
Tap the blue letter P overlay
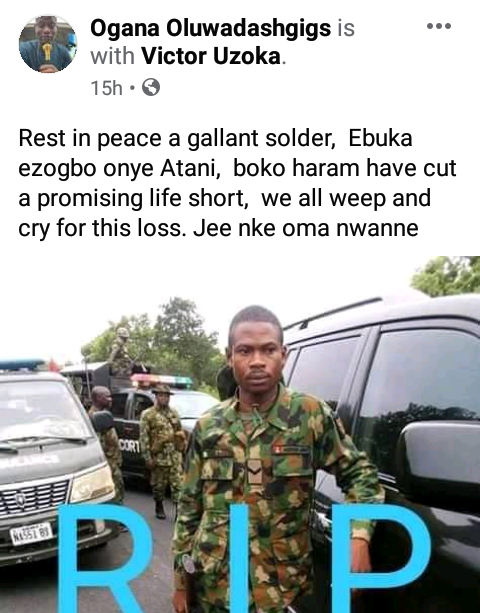click(381, 558)
